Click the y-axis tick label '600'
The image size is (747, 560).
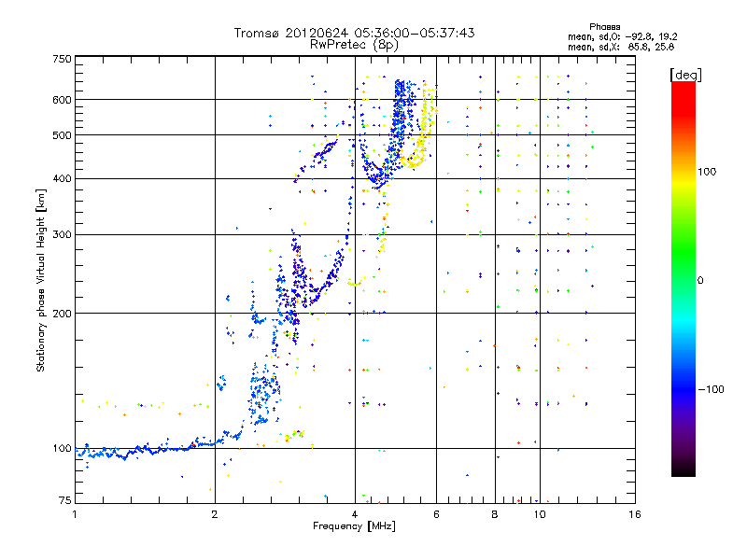point(62,100)
